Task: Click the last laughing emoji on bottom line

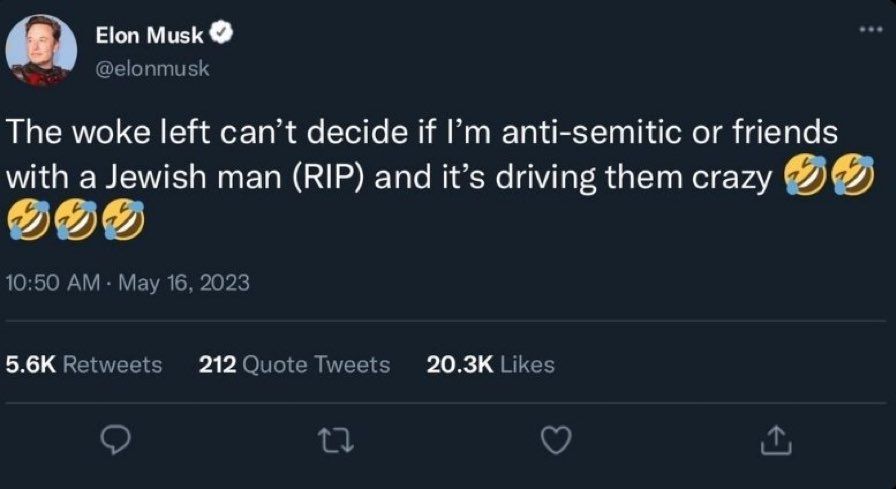Action: (123, 219)
